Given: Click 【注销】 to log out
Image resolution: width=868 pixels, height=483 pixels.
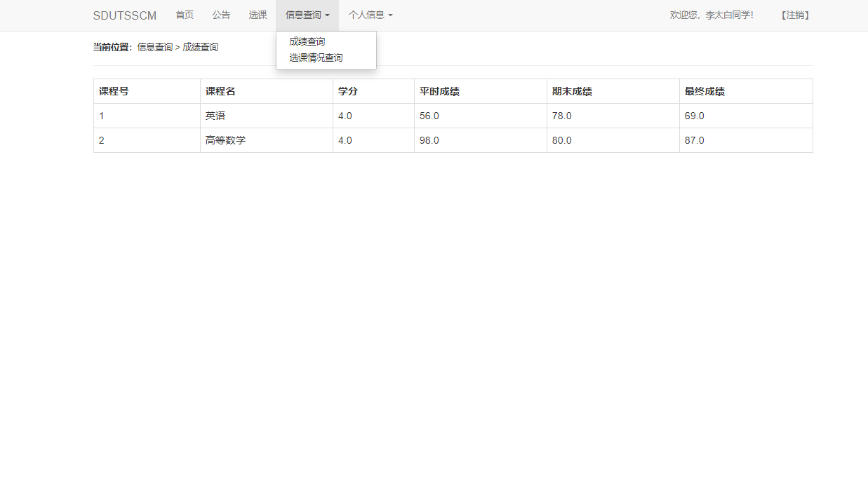Looking at the screenshot, I should 795,15.
